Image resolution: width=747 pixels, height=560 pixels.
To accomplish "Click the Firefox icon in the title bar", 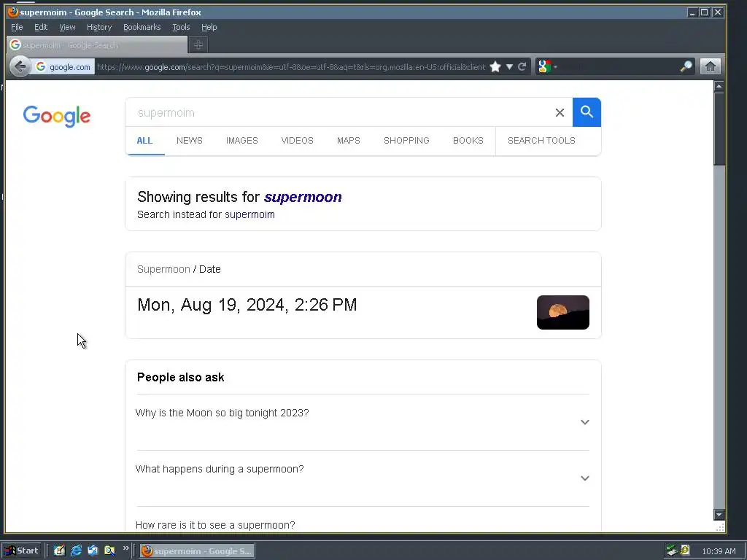I will pos(13,12).
